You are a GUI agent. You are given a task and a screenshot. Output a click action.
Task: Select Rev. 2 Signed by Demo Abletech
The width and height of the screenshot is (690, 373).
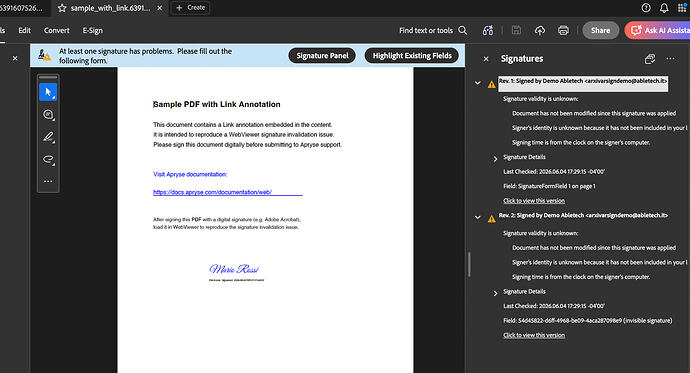[x=583, y=216]
